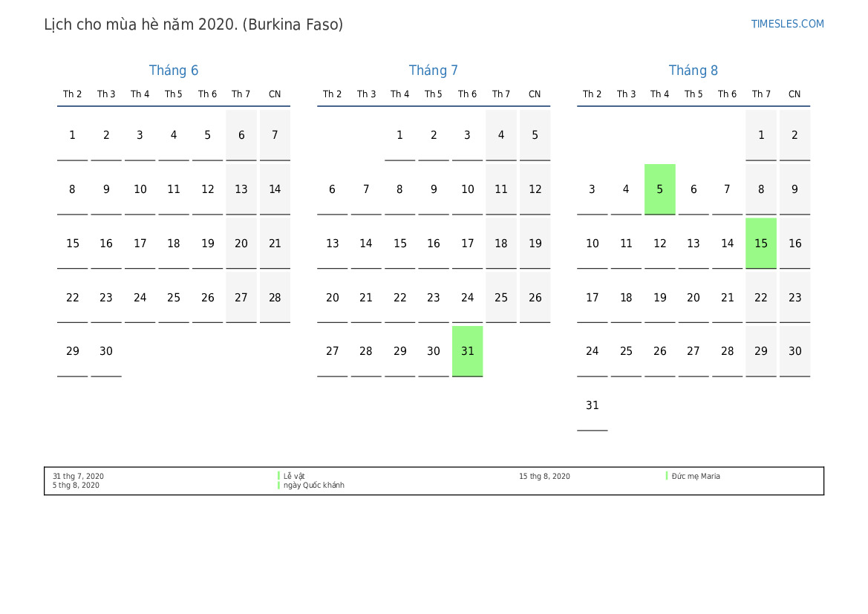Click green August 5 National Day cell
This screenshot has height=614, width=868.
click(659, 189)
